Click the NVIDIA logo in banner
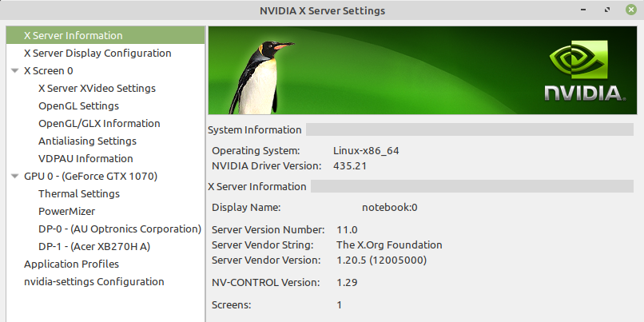Screen dimensions: 644x322 pyautogui.click(x=584, y=70)
